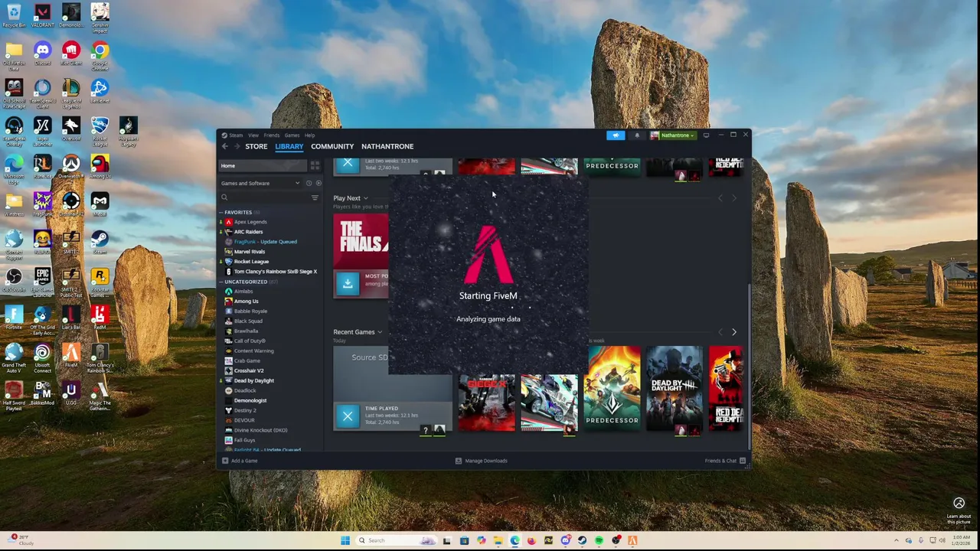Open the RedM desktop shortcut

100,317
